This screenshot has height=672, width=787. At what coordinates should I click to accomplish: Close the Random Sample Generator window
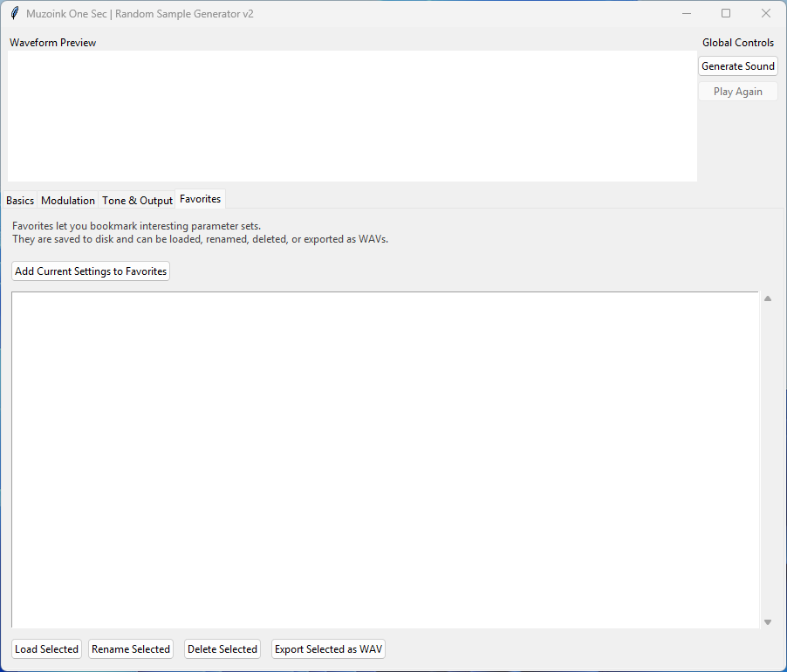coord(766,13)
